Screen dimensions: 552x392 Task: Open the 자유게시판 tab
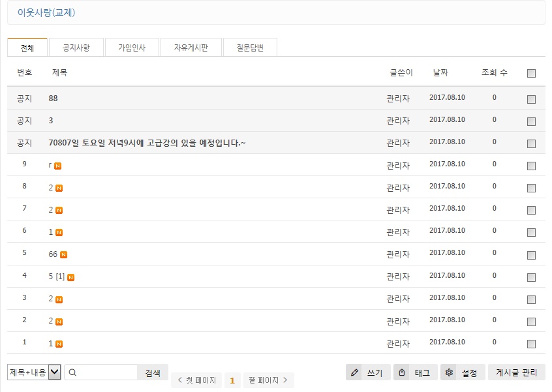[191, 48]
